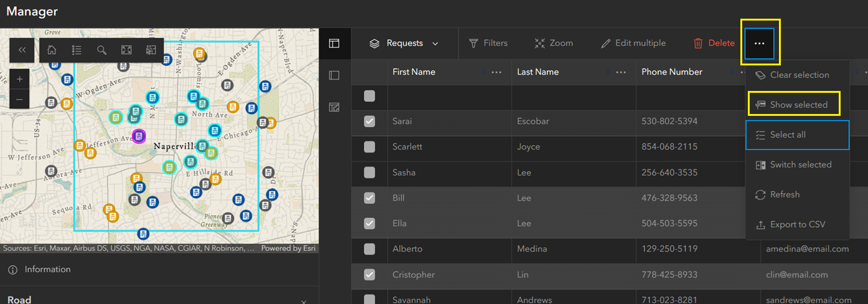Open the Requests layer dropdown
This screenshot has width=868, height=304.
click(x=405, y=44)
